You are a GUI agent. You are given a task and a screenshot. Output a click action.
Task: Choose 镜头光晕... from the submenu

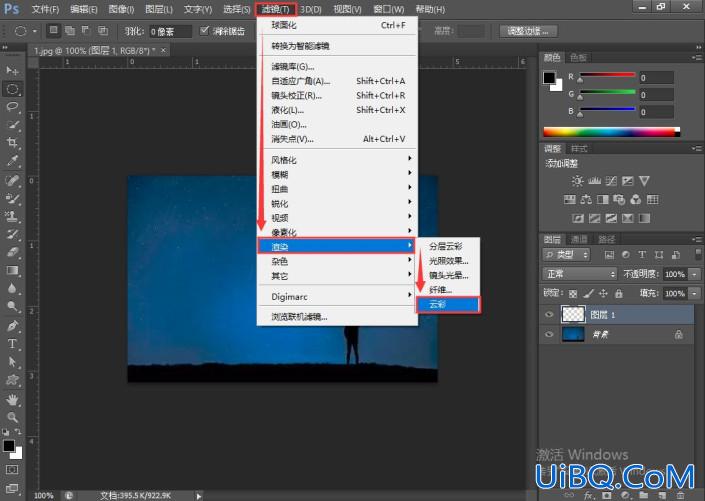(x=448, y=275)
